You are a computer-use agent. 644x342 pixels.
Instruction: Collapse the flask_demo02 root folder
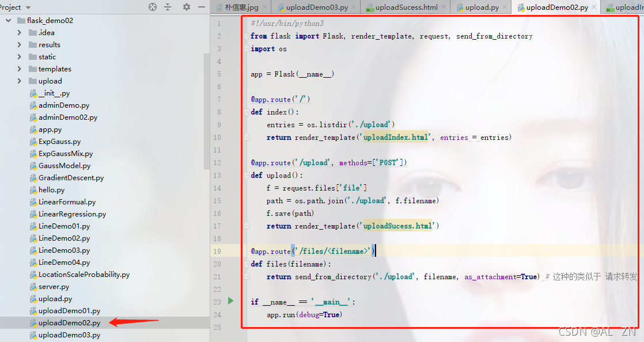pos(8,20)
